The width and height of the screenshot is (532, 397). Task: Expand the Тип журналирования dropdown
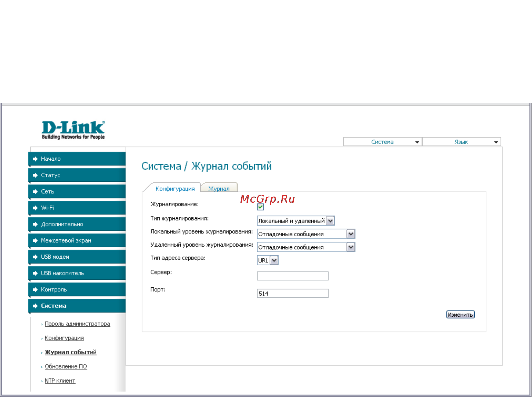296,221
